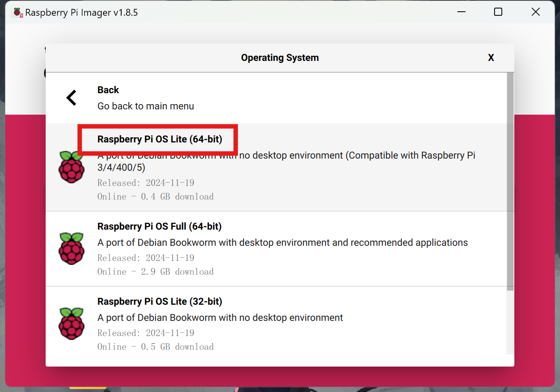Image resolution: width=560 pixels, height=392 pixels.
Task: Choose Raspberry Pi OS Full (64-bit) title
Action: (x=160, y=226)
